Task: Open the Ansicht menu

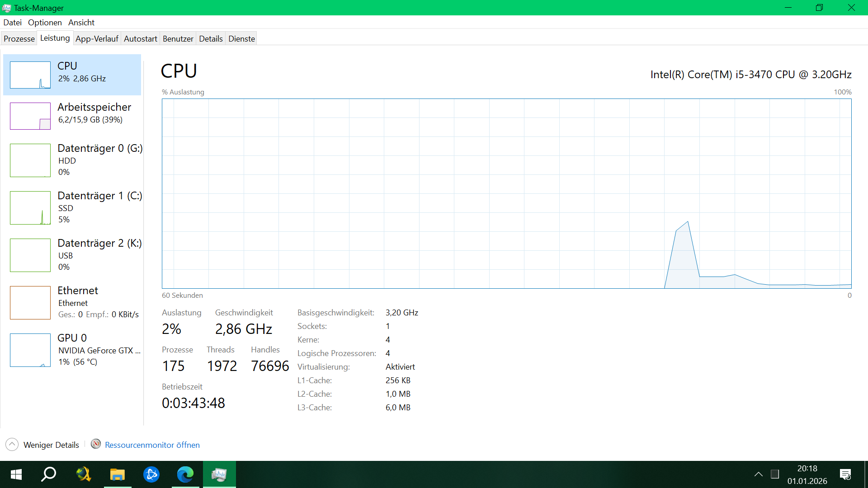Action: (x=81, y=23)
